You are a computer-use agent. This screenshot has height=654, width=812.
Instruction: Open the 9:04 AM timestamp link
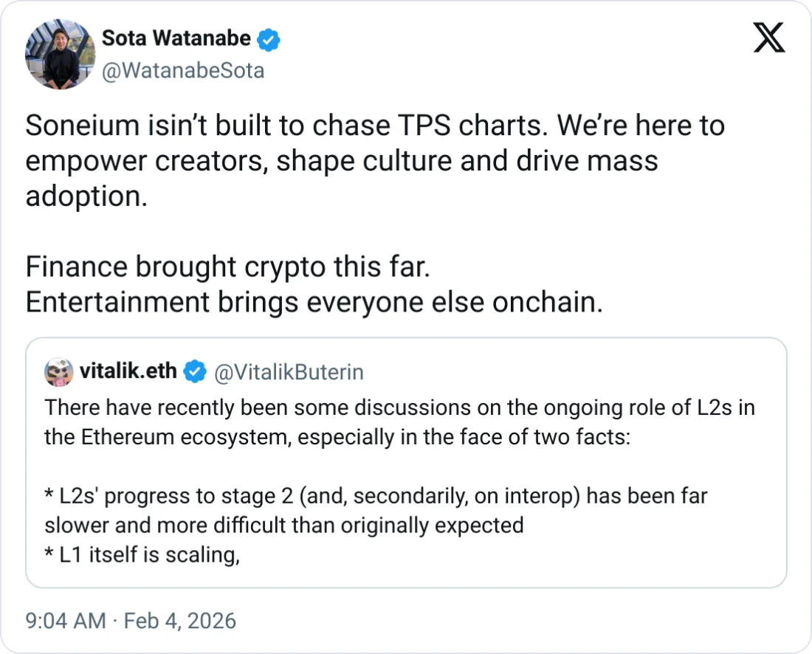tap(66, 621)
